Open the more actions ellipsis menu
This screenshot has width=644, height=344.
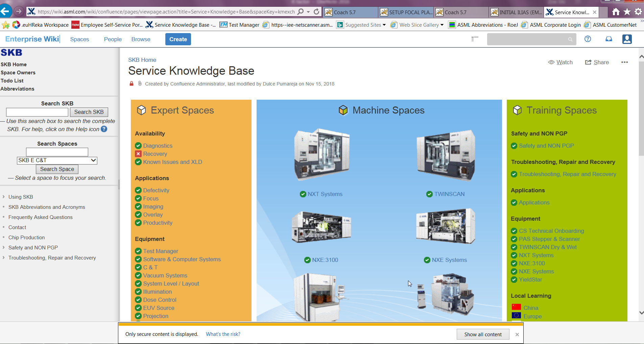(624, 62)
